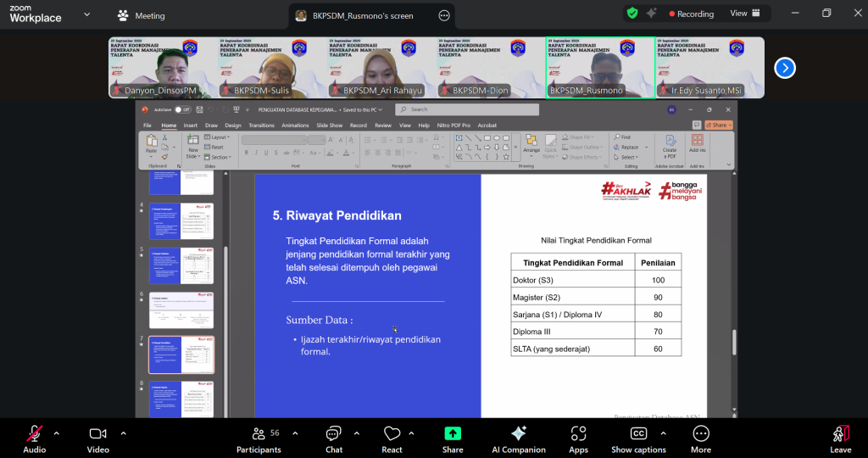Viewport: 868px width, 458px height.
Task: Click the Italic button in the Font group
Action: point(256,153)
